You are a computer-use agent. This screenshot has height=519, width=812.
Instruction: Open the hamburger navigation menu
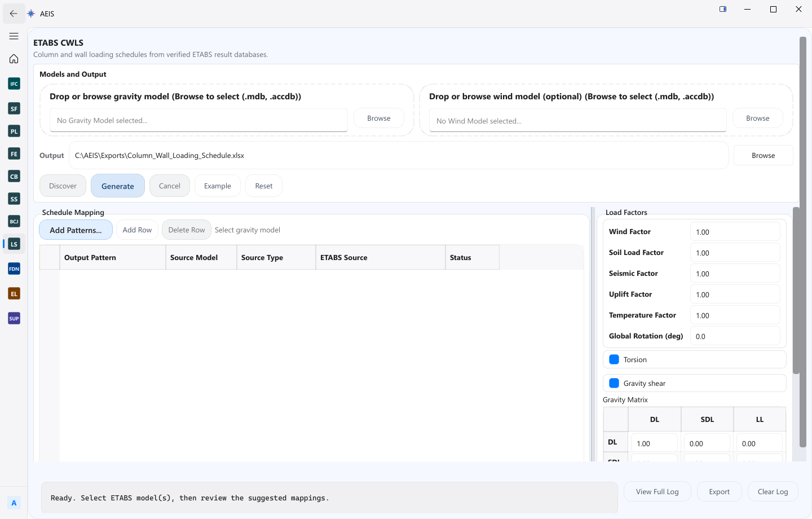tap(14, 36)
